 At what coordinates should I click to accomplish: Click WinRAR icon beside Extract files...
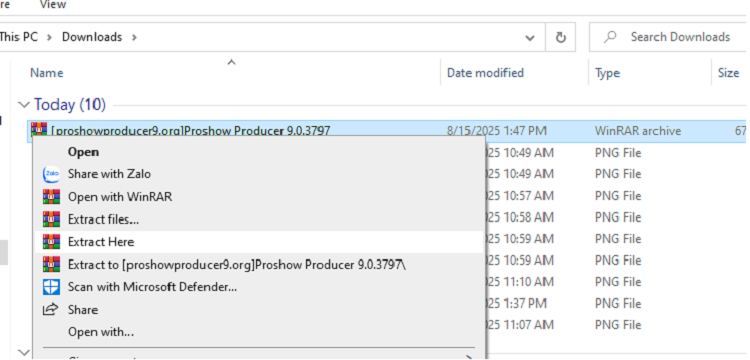[x=51, y=219]
